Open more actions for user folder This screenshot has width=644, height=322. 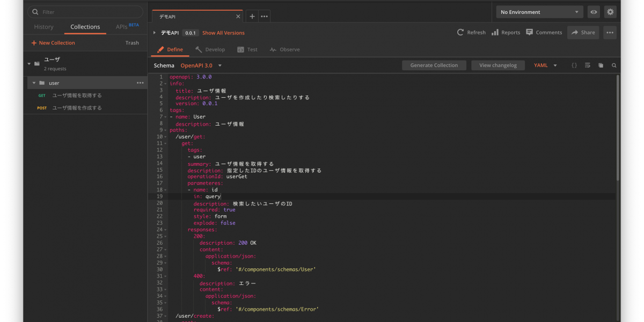[x=140, y=83]
